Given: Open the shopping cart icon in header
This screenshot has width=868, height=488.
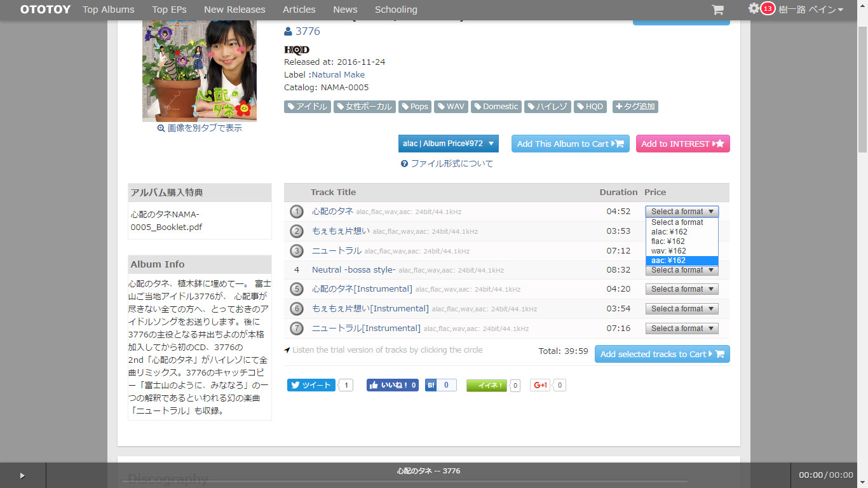Looking at the screenshot, I should coord(717,10).
